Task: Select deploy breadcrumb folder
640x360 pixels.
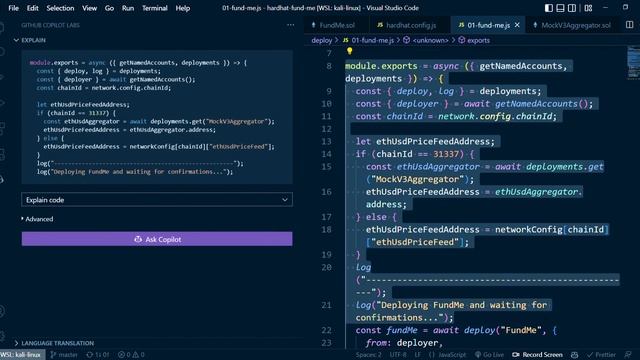Action: pyautogui.click(x=322, y=40)
